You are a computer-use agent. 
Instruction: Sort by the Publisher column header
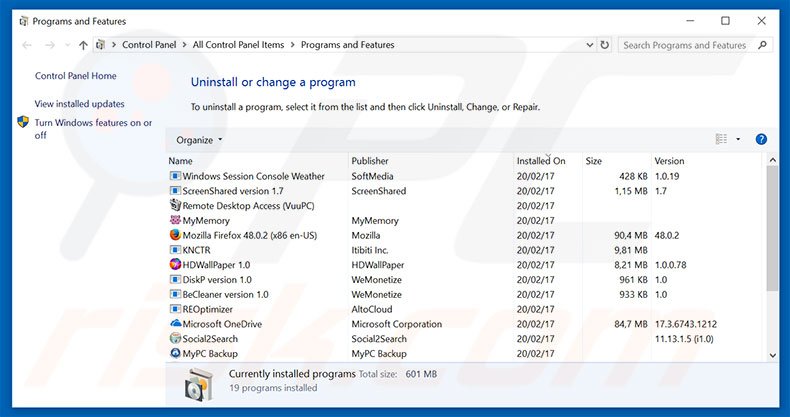(x=431, y=161)
